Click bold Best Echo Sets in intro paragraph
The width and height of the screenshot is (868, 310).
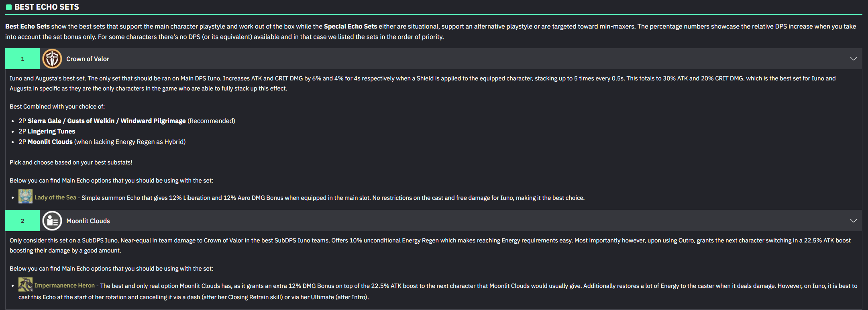(27, 27)
